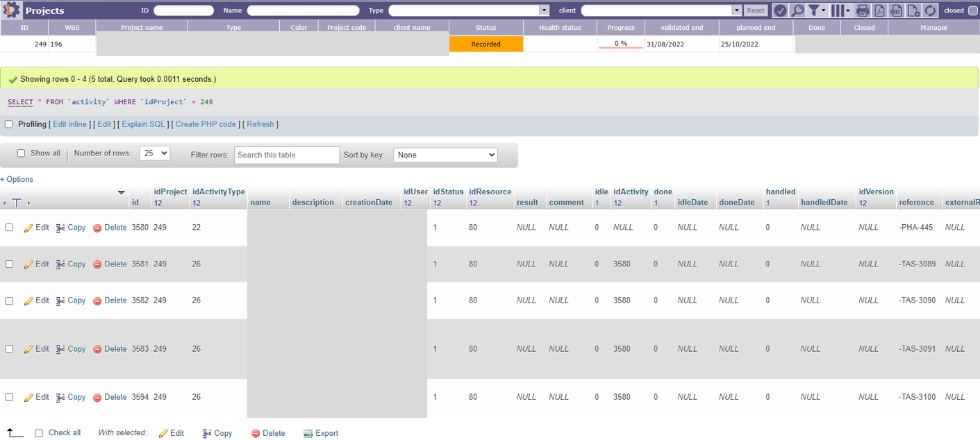Image resolution: width=980 pixels, height=440 pixels.
Task: Click the 0 % progress bar cell
Action: pos(620,44)
